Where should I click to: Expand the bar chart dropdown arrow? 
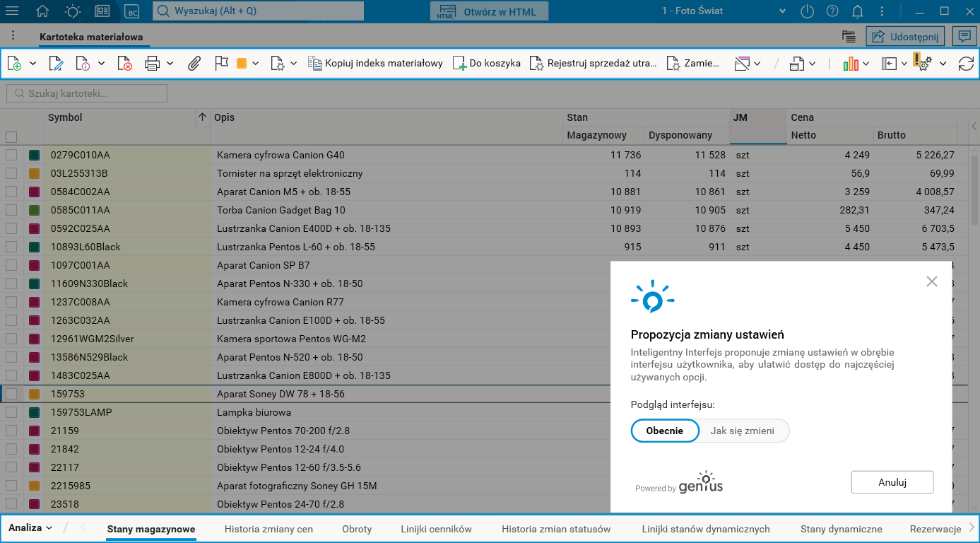(866, 64)
